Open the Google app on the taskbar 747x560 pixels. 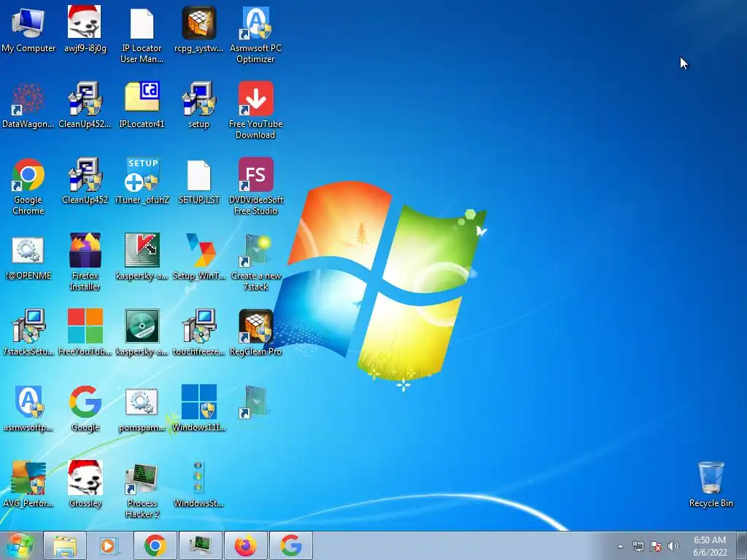290,545
